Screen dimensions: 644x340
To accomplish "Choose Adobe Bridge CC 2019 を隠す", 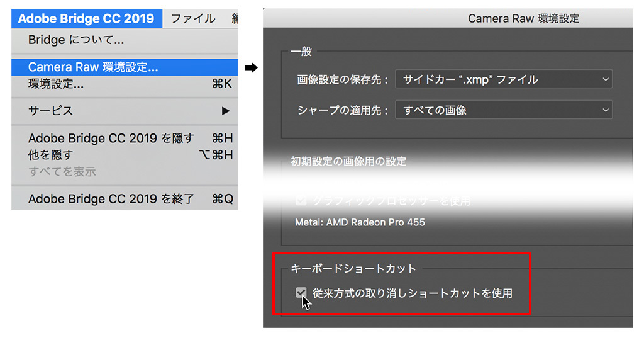I will click(x=125, y=138).
